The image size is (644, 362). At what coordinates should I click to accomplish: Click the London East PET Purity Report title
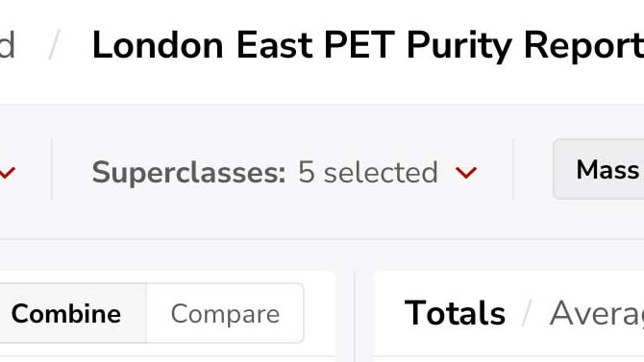pos(367,46)
